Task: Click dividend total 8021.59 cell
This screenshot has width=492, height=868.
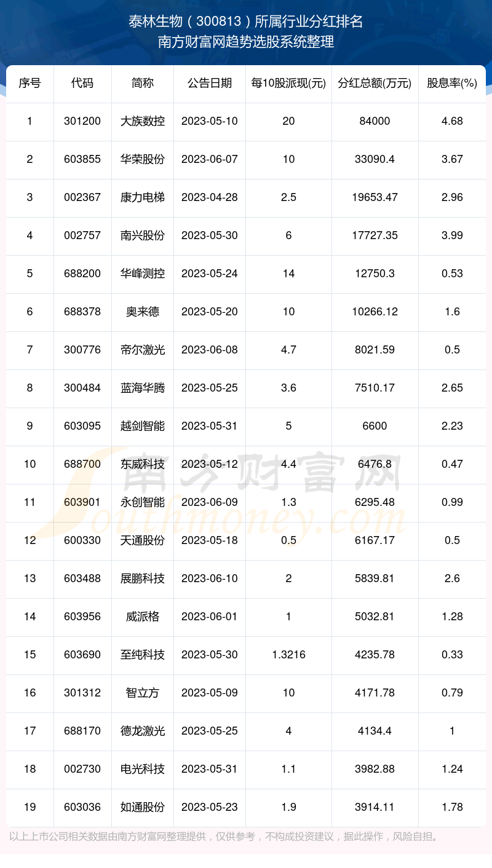Action: pos(375,350)
